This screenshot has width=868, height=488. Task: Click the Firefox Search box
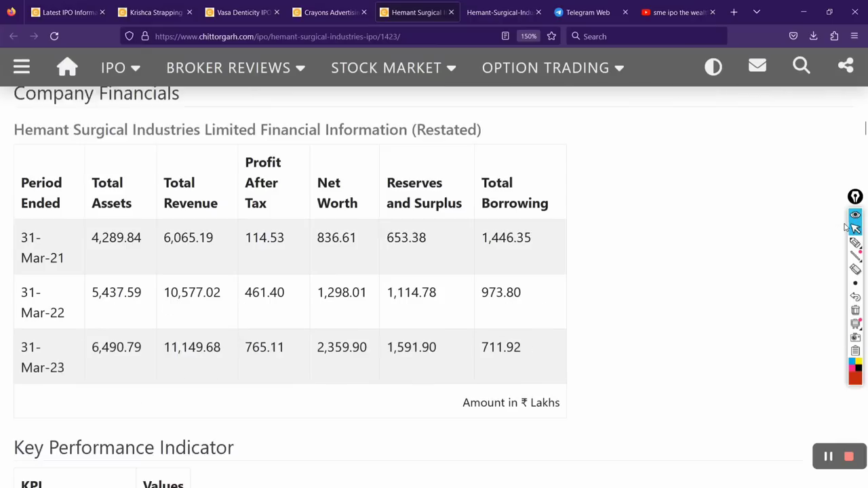[646, 36]
